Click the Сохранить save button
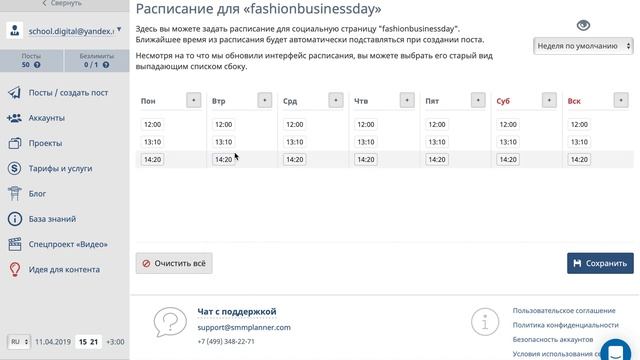This screenshot has height=360, width=640. [600, 263]
